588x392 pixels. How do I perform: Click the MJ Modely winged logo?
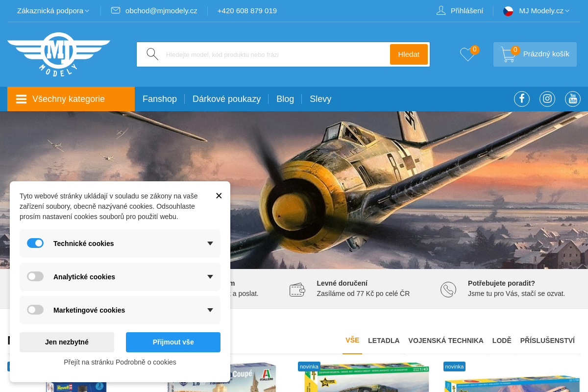59,54
